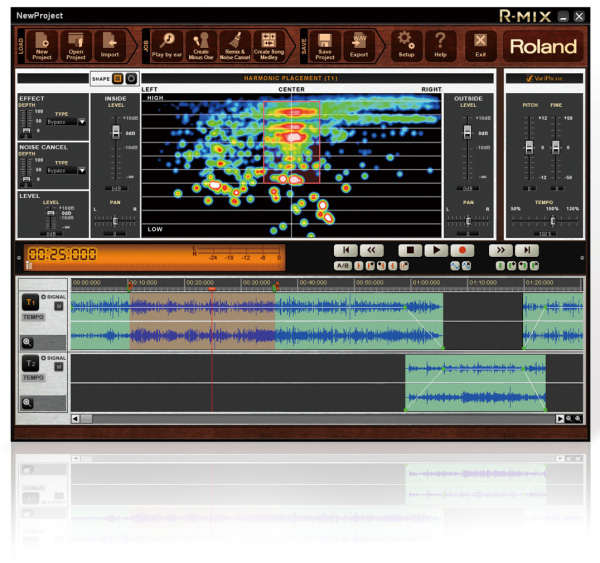Click 00:40:000 on the timeline ruler
Image resolution: width=600 pixels, height=563 pixels.
tap(313, 282)
